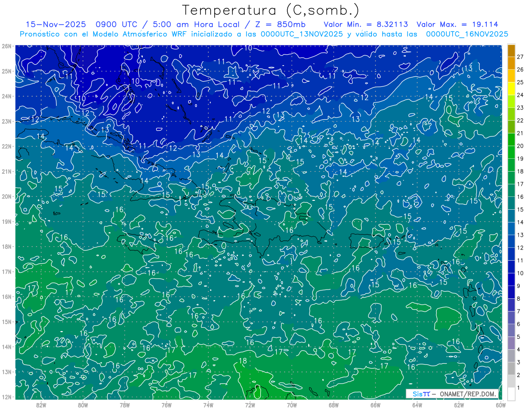Click the "27" label on the color scale

pos(520,57)
